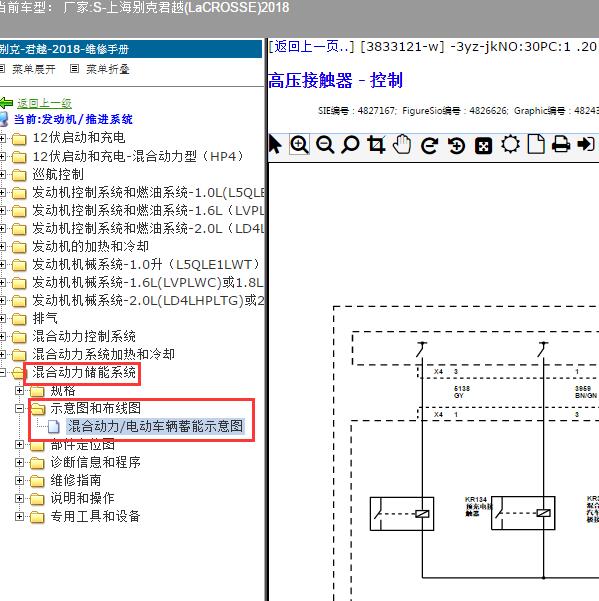Open 混合动力控制系统 folder
The image size is (599, 601).
[x=84, y=336]
